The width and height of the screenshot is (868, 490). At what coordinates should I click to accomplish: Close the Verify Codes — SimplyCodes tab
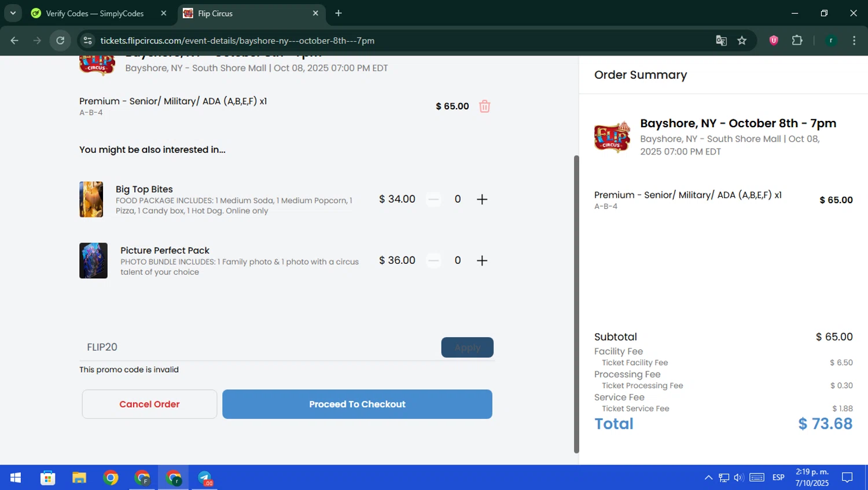point(164,13)
